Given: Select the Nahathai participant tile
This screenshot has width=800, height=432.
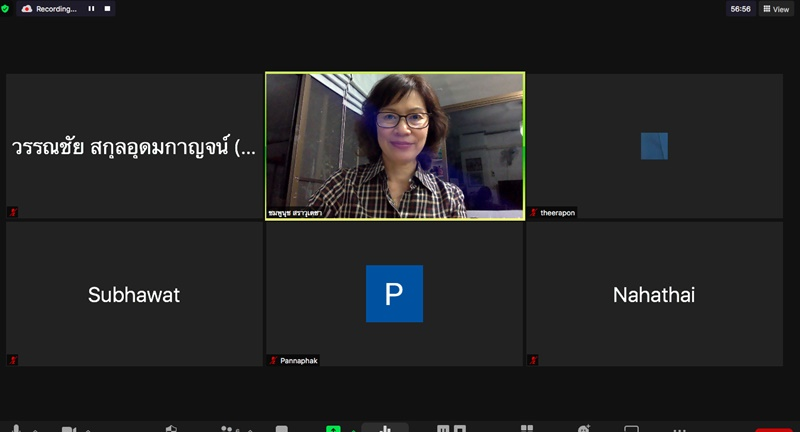Looking at the screenshot, I should pos(653,294).
